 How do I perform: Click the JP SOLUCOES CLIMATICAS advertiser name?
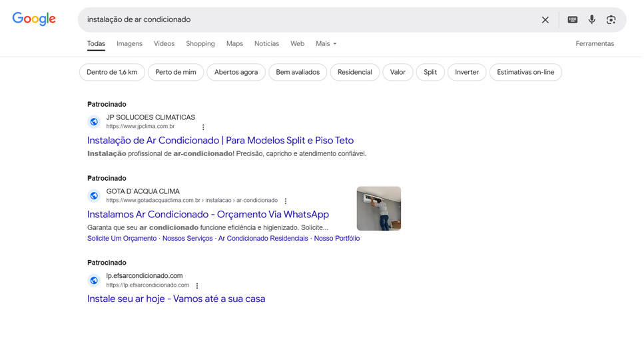[151, 117]
